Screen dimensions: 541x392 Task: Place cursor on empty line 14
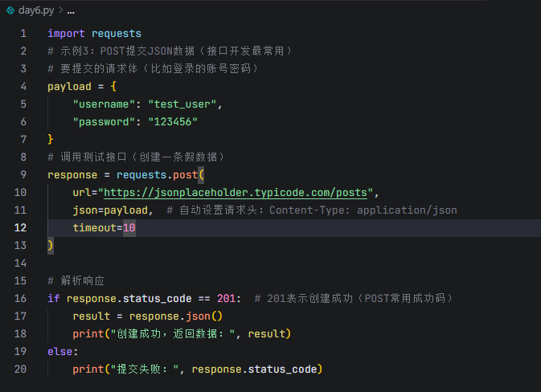pyautogui.click(x=293, y=263)
